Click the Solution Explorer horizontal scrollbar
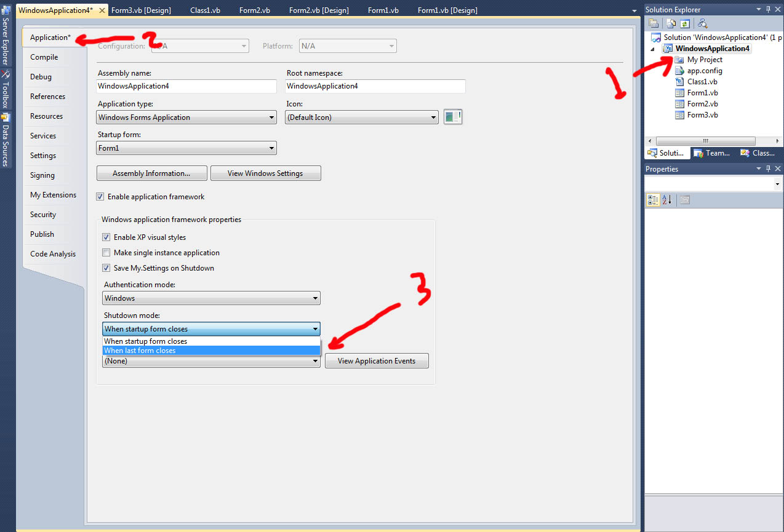This screenshot has width=784, height=532. pos(705,141)
